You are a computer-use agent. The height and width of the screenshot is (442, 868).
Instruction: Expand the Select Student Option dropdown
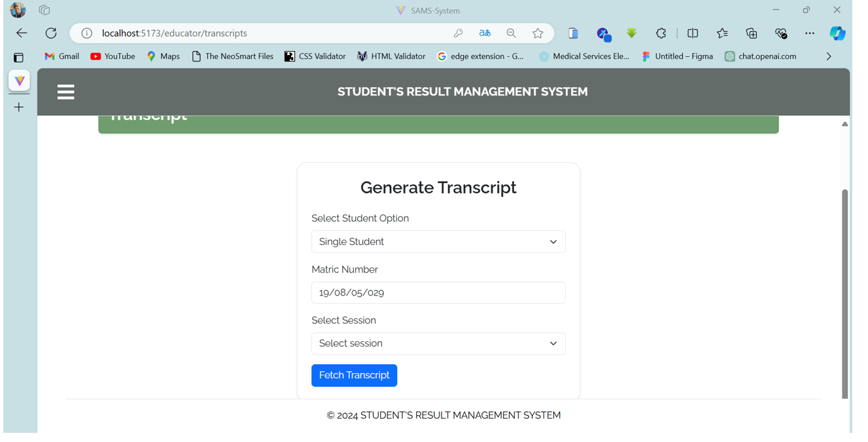438,242
